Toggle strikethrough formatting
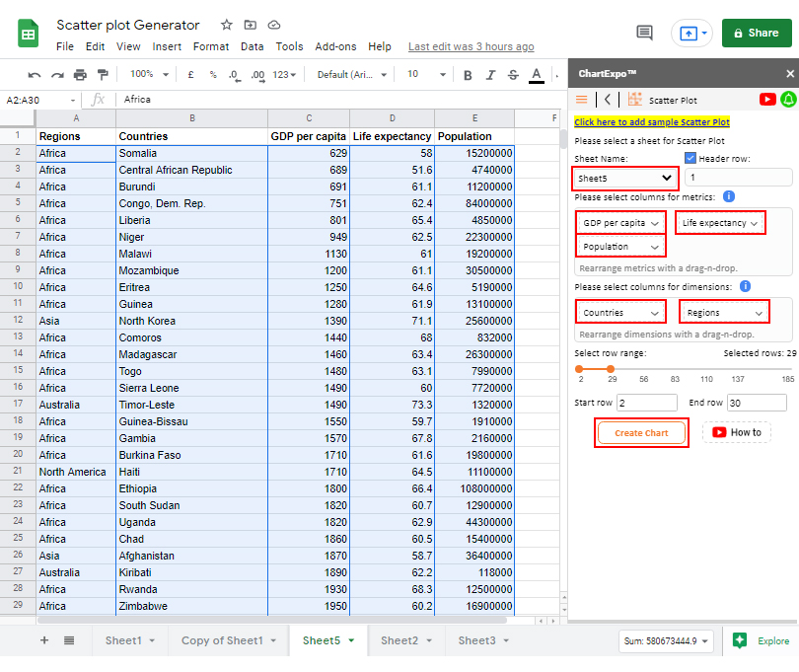Viewport: 799px width, 672px height. [x=513, y=75]
